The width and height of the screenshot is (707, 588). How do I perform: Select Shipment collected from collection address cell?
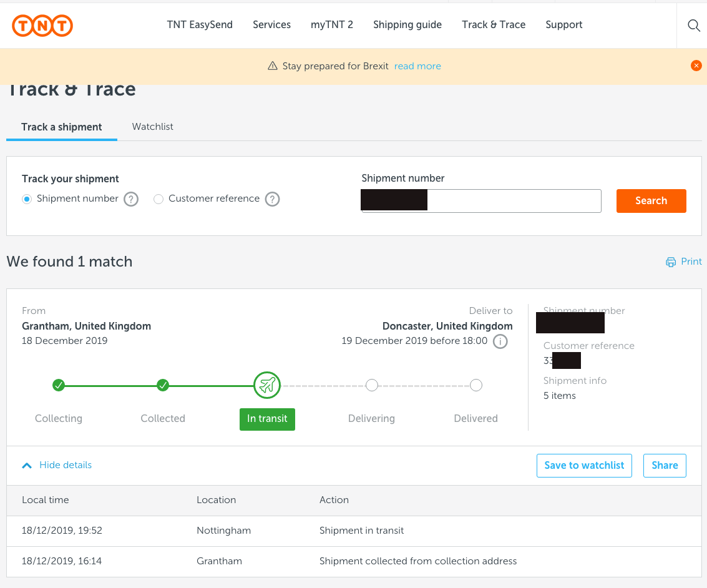coord(418,561)
